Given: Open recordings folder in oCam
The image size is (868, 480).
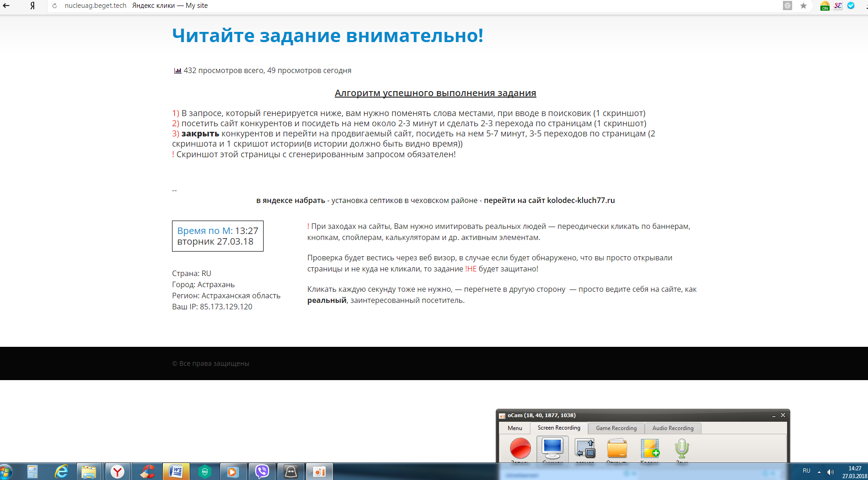Looking at the screenshot, I should pos(617,449).
